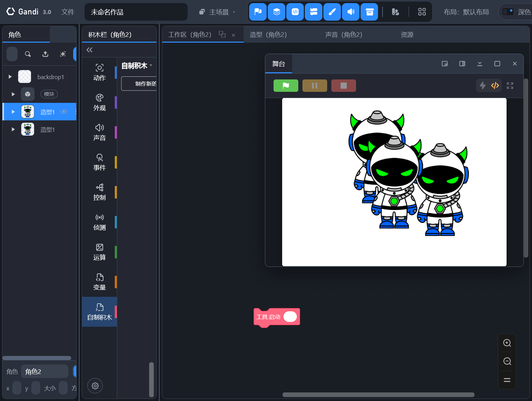The image size is (532, 401).
Task: Open the 资源 tab
Action: click(407, 34)
